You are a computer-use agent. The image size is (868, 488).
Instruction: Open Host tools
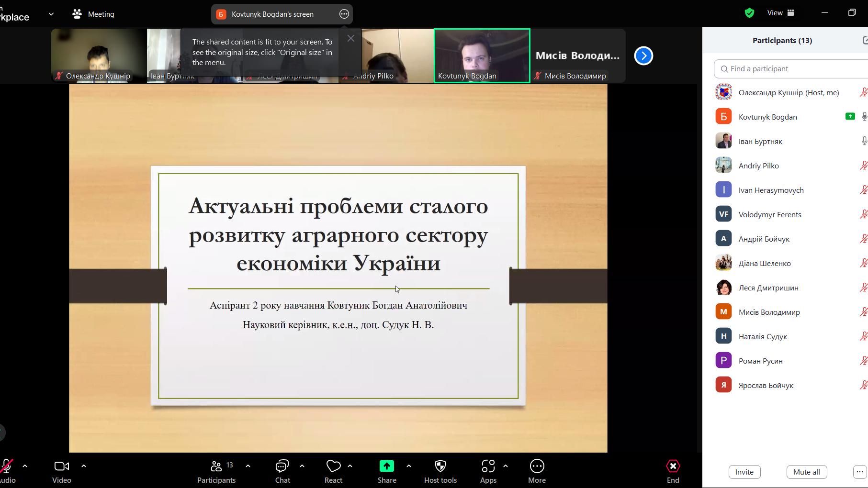[440, 471]
